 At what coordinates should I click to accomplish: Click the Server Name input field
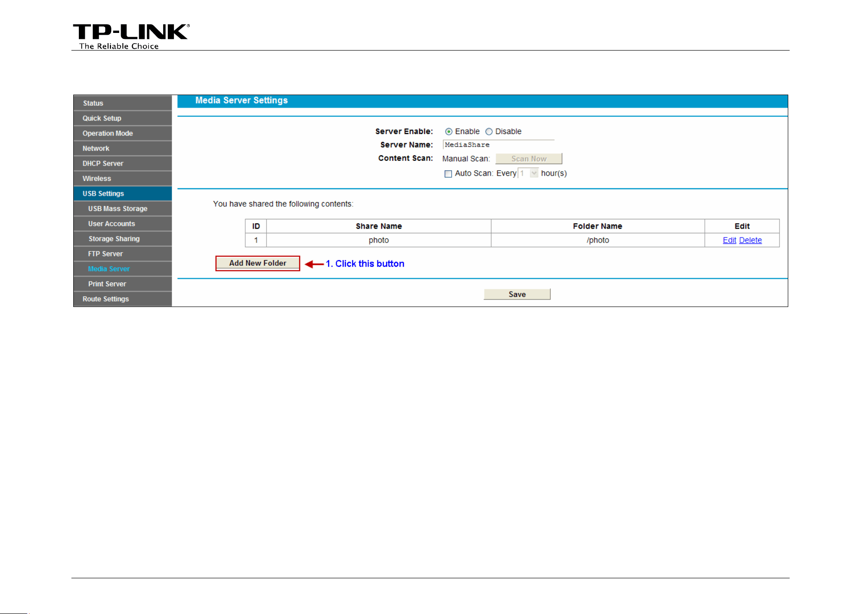tap(498, 145)
